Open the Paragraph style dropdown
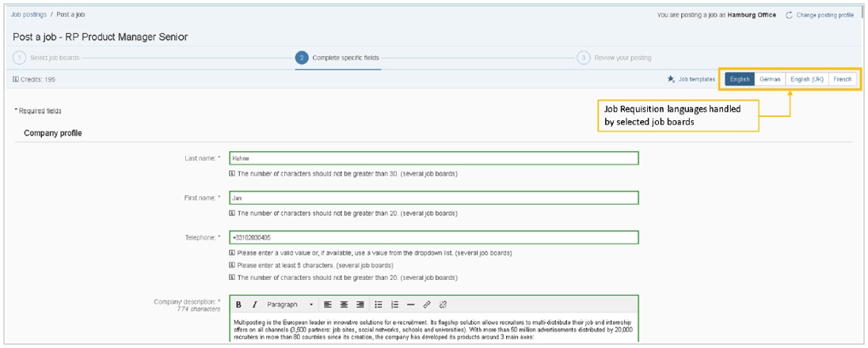Viewport: 868px width, 348px height. (x=290, y=304)
